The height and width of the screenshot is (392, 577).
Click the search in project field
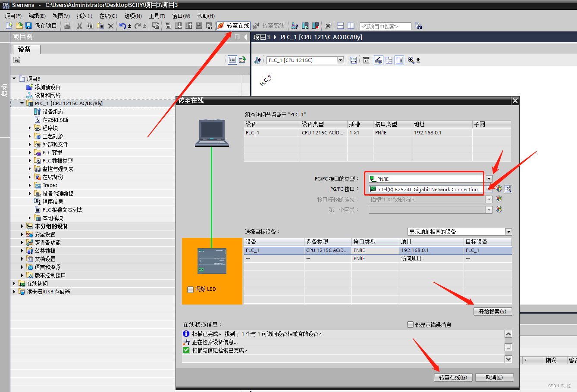coord(385,26)
